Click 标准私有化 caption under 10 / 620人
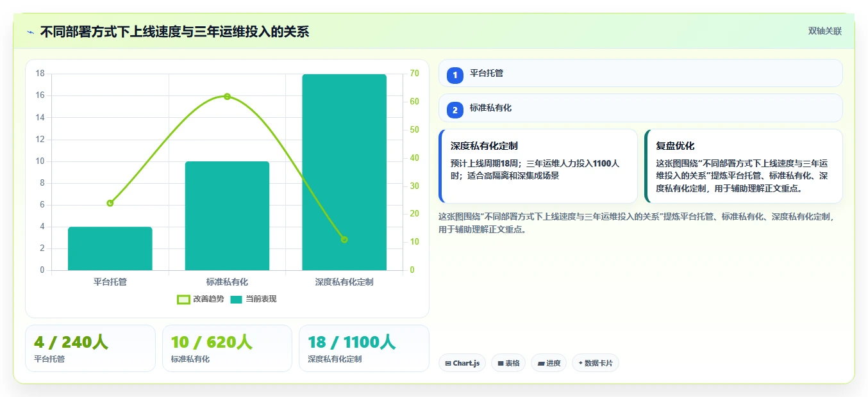The image size is (868, 397). 190,359
